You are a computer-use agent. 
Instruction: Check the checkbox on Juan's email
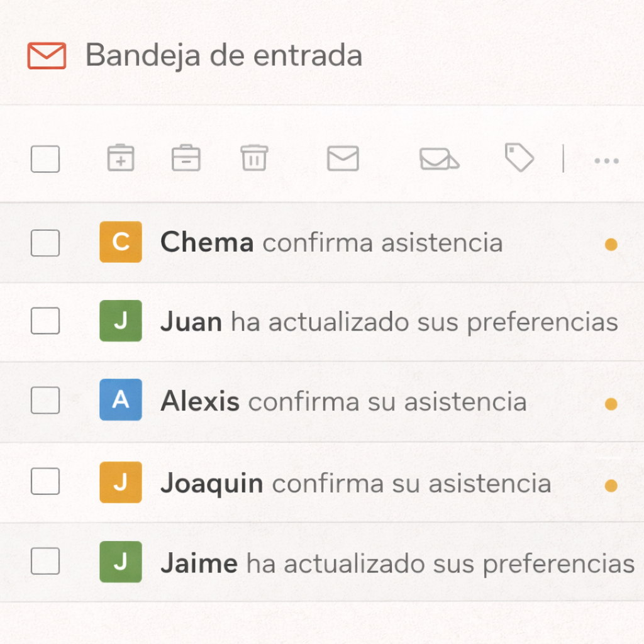45,321
